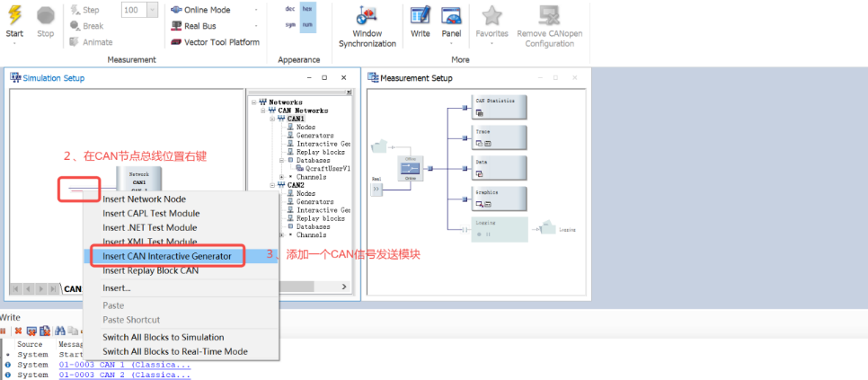Screen dimensions: 868x380
Task: Open the step value 100 dropdown arrow
Action: pos(153,10)
